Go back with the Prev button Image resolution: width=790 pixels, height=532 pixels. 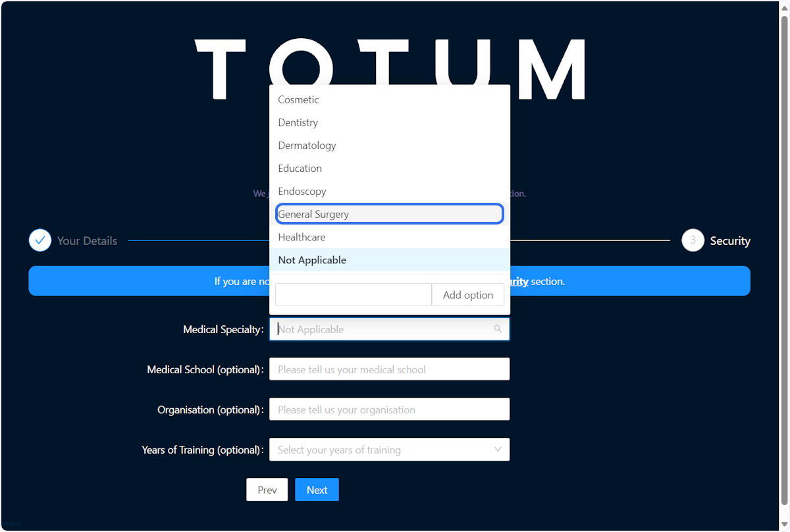267,490
